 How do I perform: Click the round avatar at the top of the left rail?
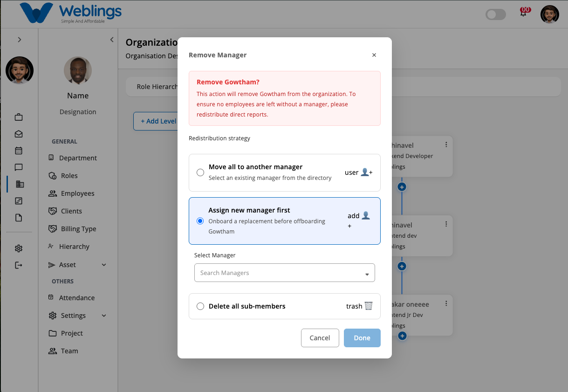coord(20,70)
